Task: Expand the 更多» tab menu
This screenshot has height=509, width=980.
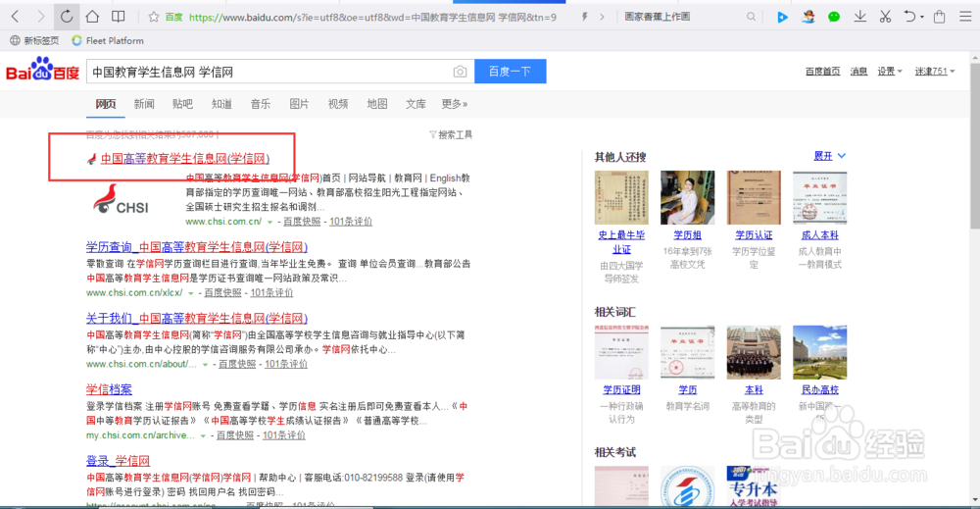Action: click(455, 104)
